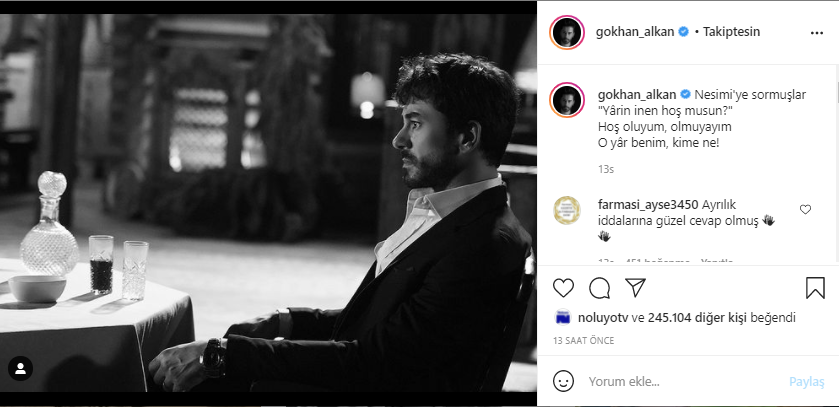Like farmasi_ayse3450's comment
839x407 pixels.
805,210
